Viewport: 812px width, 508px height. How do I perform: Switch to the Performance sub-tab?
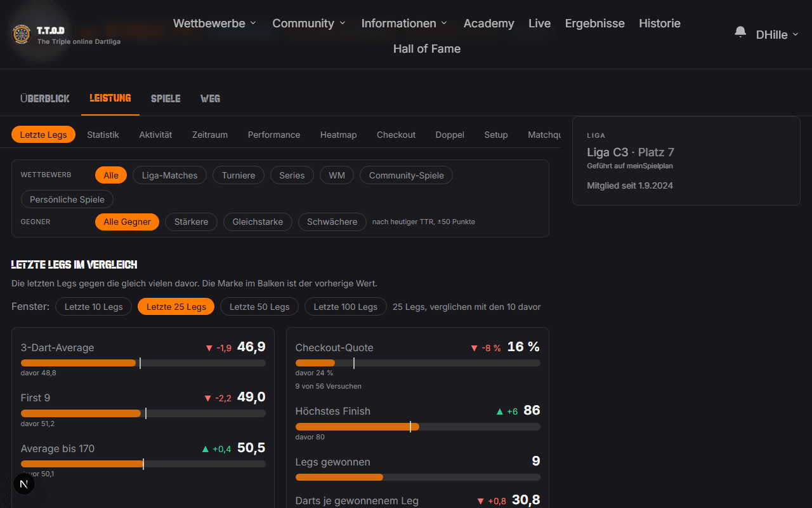(274, 135)
